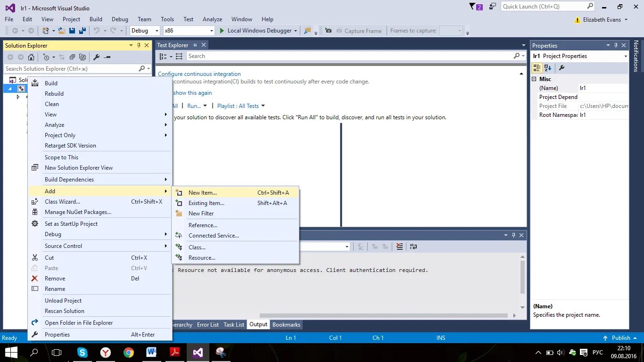
Task: Toggle pin on Output panel
Action: [x=513, y=235]
